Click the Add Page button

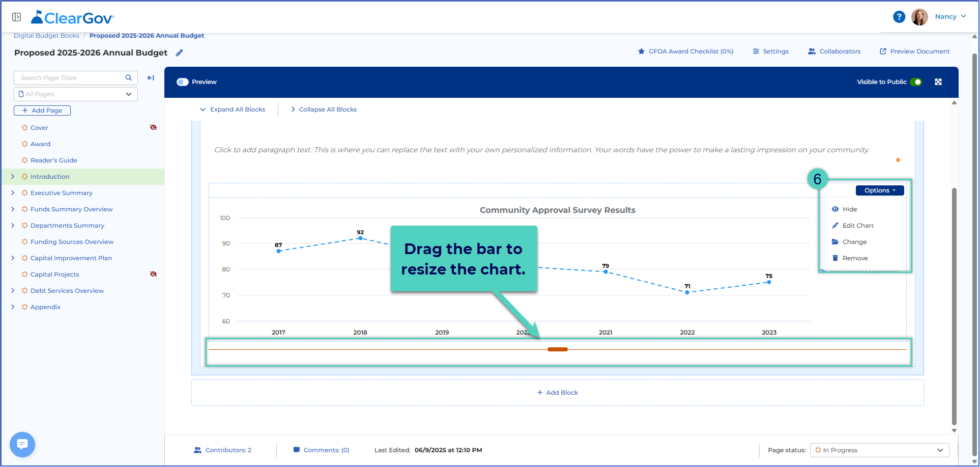click(42, 111)
